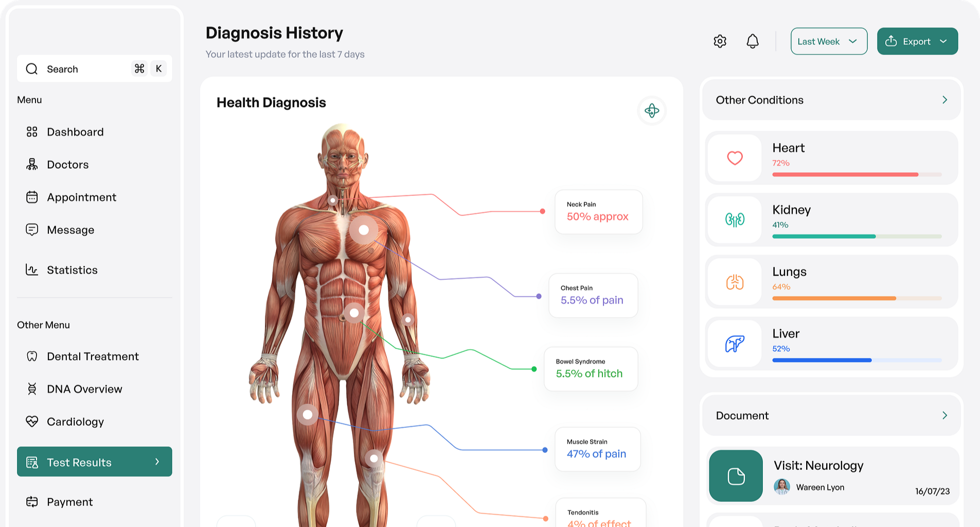The width and height of the screenshot is (980, 527).
Task: Open the Last Week period dropdown
Action: [x=829, y=41]
